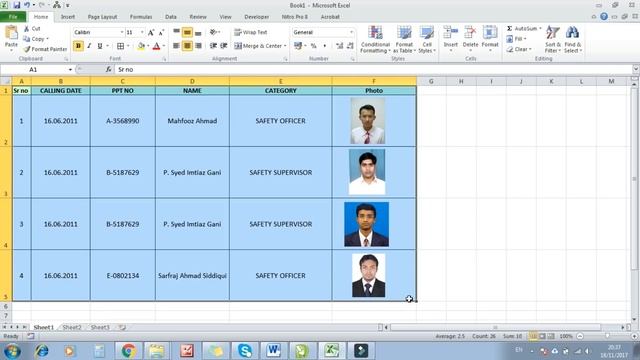
Task: Expand the formula bar arrow
Action: pos(636,69)
